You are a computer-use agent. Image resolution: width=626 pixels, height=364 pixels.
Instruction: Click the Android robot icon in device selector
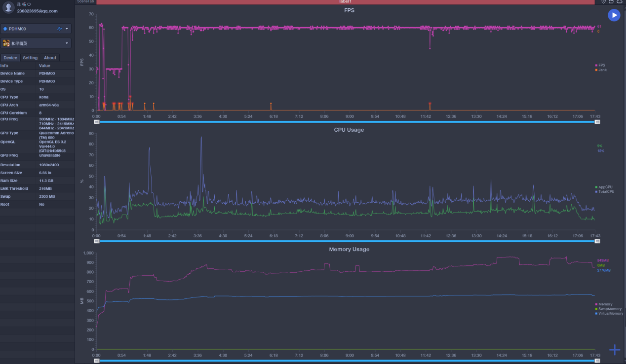(x=5, y=29)
